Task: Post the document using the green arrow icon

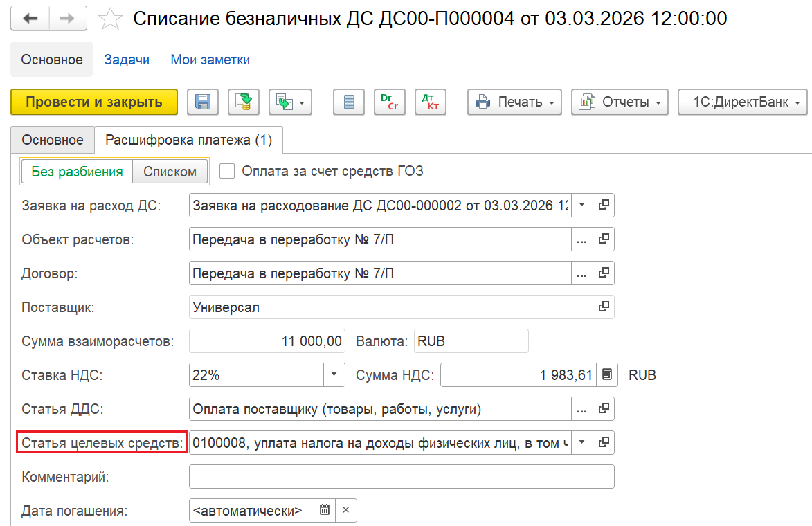Action: coord(244,102)
